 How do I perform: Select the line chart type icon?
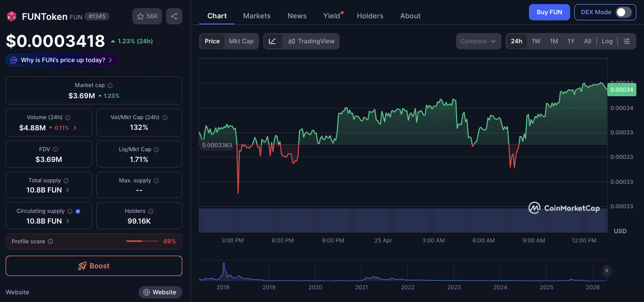(x=273, y=41)
